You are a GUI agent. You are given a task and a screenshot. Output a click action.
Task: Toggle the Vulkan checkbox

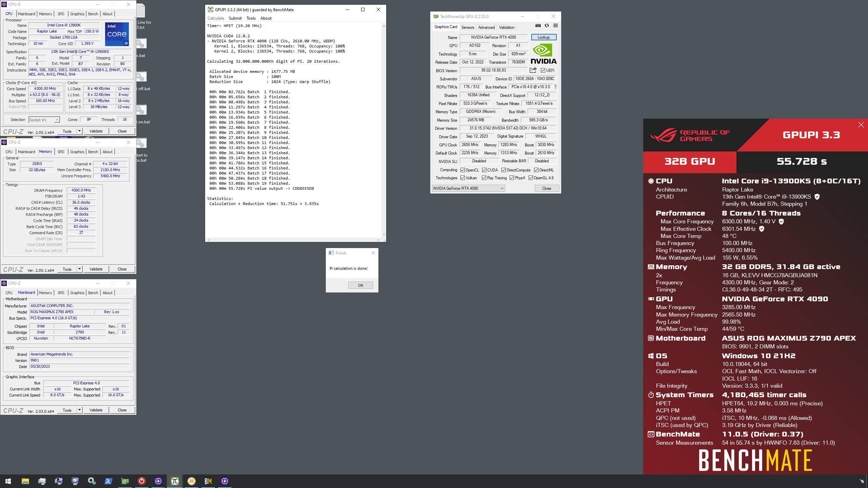[462, 178]
